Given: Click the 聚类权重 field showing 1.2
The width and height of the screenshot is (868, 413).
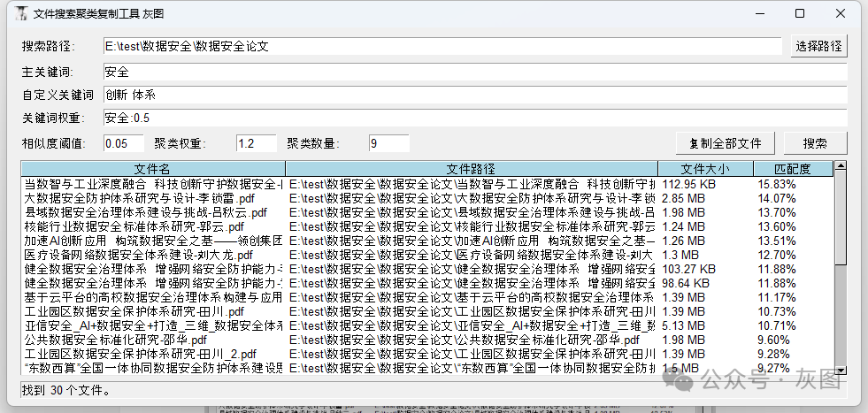Looking at the screenshot, I should [x=257, y=143].
